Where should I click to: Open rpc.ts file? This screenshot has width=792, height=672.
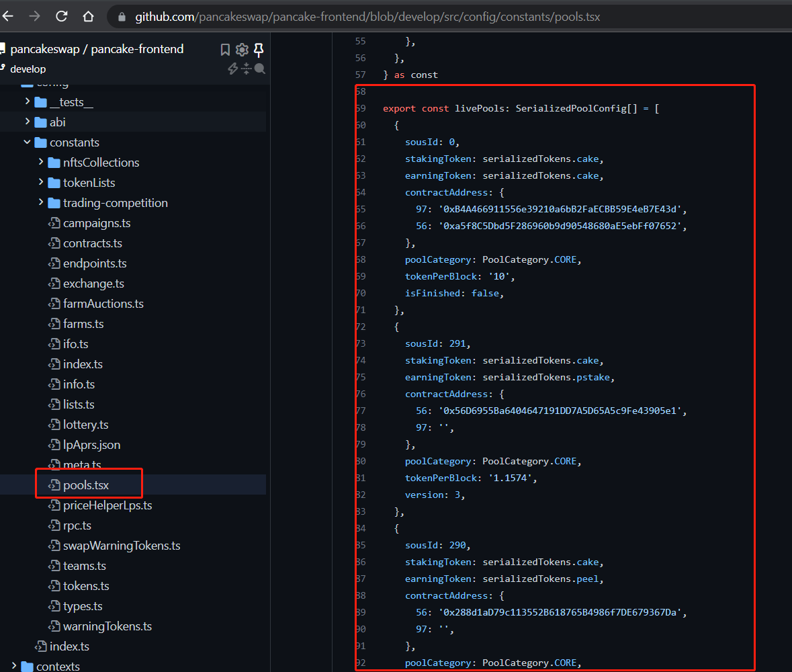pos(77,526)
